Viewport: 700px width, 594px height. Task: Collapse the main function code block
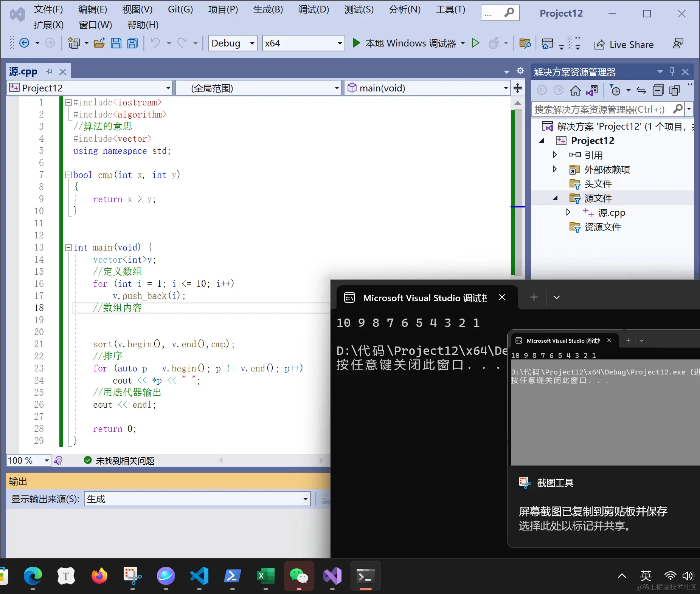(x=68, y=247)
